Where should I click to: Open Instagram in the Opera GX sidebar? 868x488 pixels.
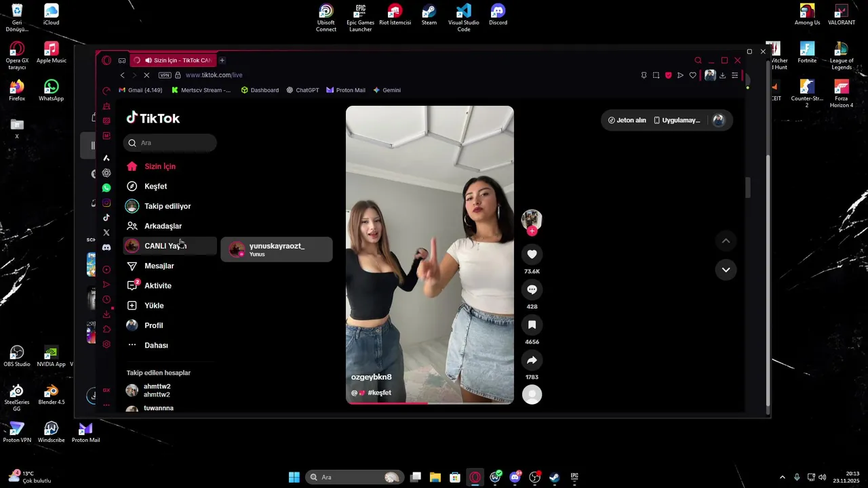[106, 203]
